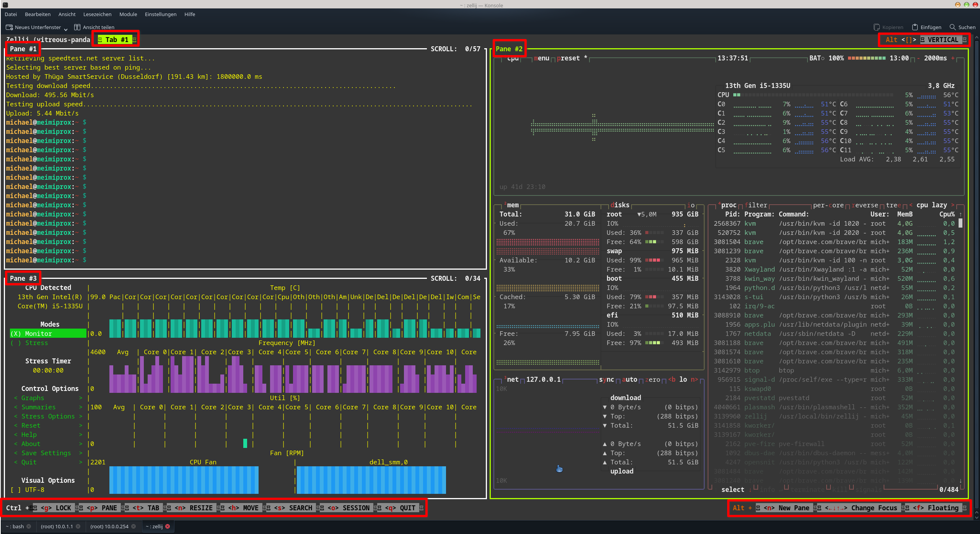Viewport: 980px width, 534px height.
Task: Click the Kopieren copy icon
Action: pyautogui.click(x=877, y=27)
